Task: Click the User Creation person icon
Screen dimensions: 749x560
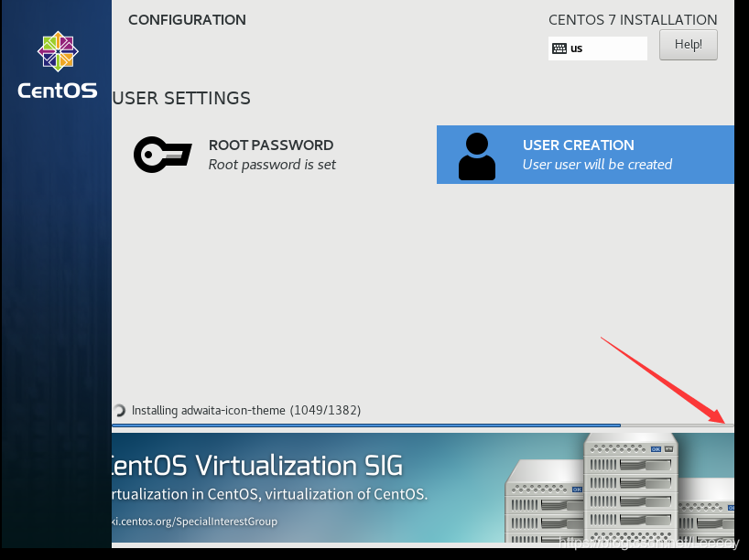Action: tap(477, 156)
